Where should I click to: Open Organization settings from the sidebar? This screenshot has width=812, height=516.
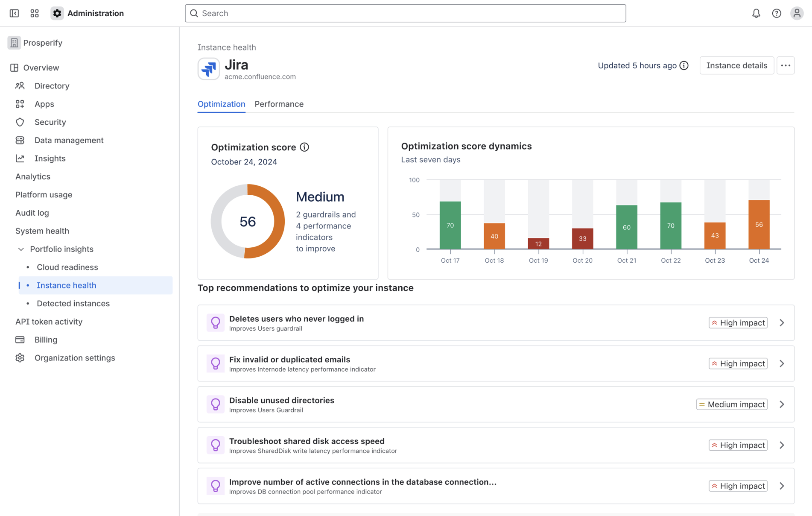click(74, 358)
